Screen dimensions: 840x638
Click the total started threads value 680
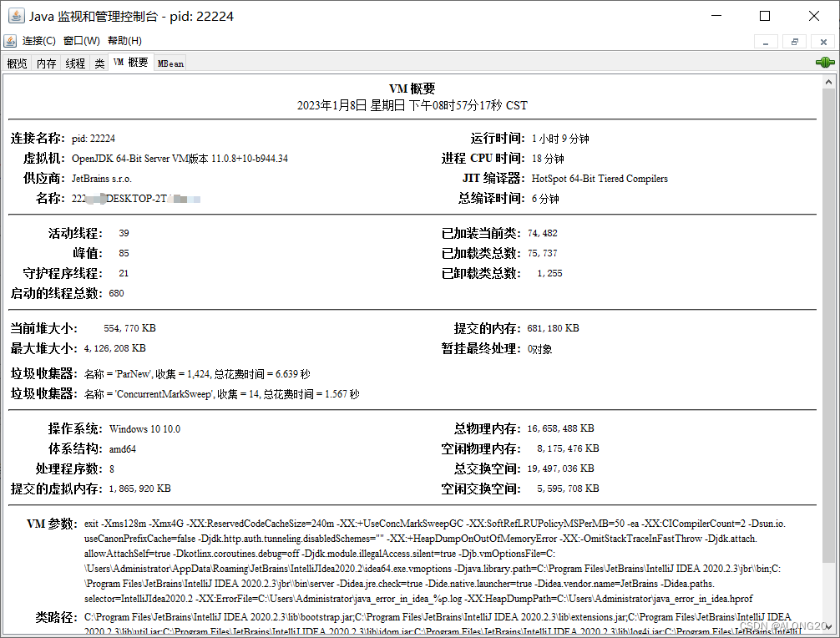[116, 293]
